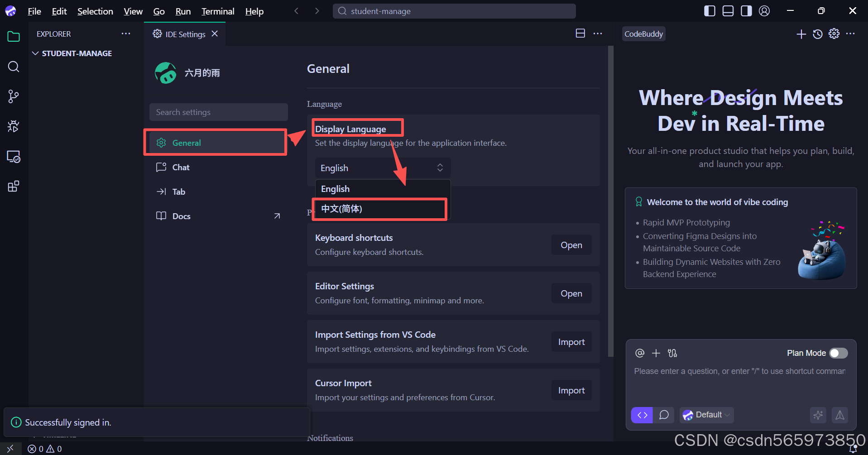Image resolution: width=868 pixels, height=455 pixels.
Task: Open CodeBuddy chat history
Action: tap(818, 34)
